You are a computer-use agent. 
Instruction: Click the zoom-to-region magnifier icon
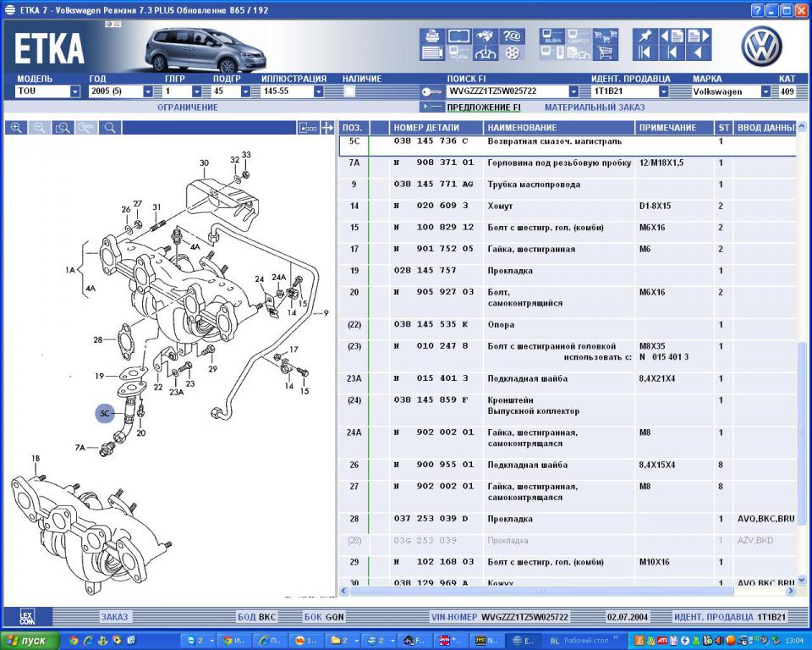[x=63, y=128]
